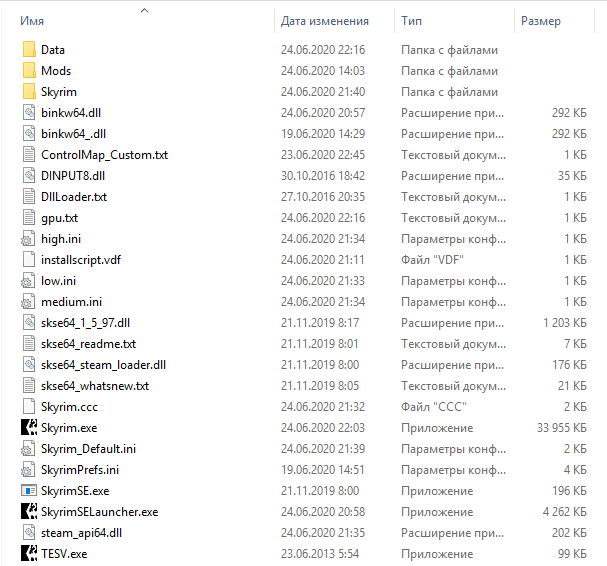Select the file name ControlMap_Custom.txt

click(105, 155)
